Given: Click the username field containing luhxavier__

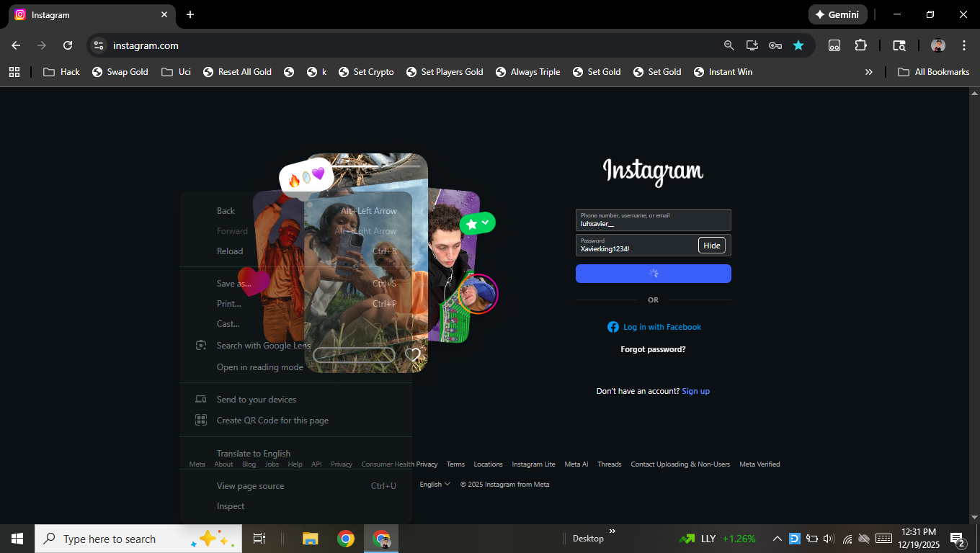Looking at the screenshot, I should [653, 220].
